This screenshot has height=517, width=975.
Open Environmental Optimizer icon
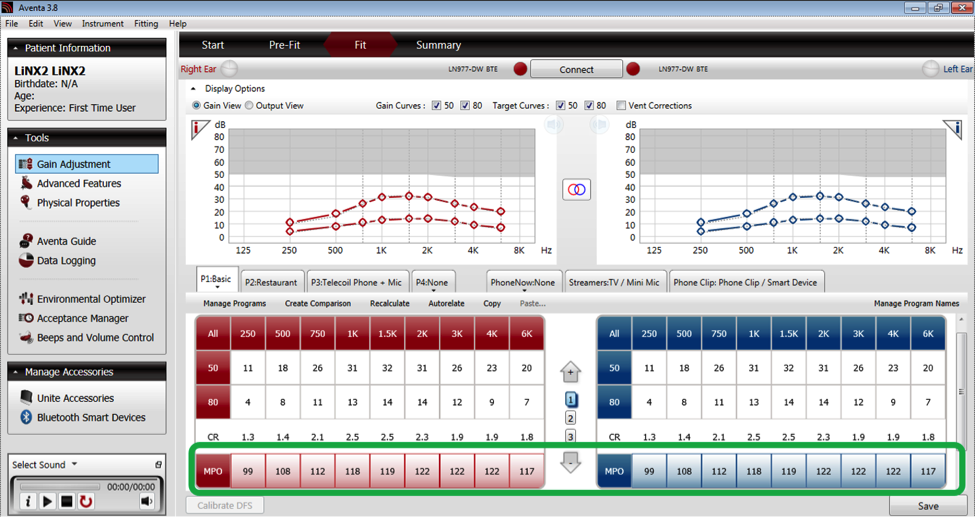coord(26,299)
